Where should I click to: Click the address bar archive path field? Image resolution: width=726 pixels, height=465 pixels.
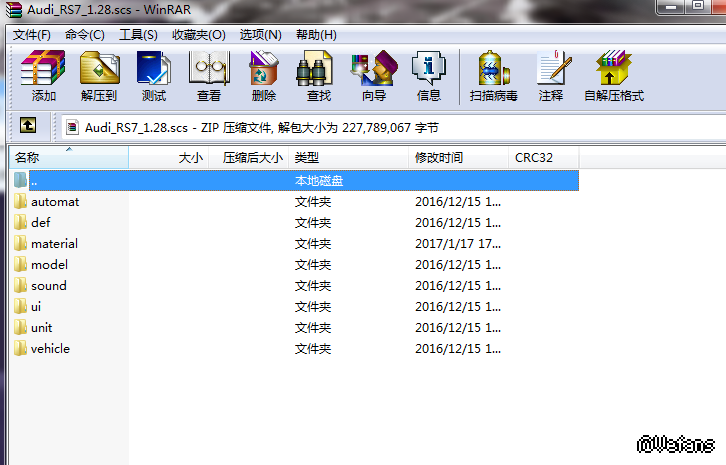(x=393, y=127)
